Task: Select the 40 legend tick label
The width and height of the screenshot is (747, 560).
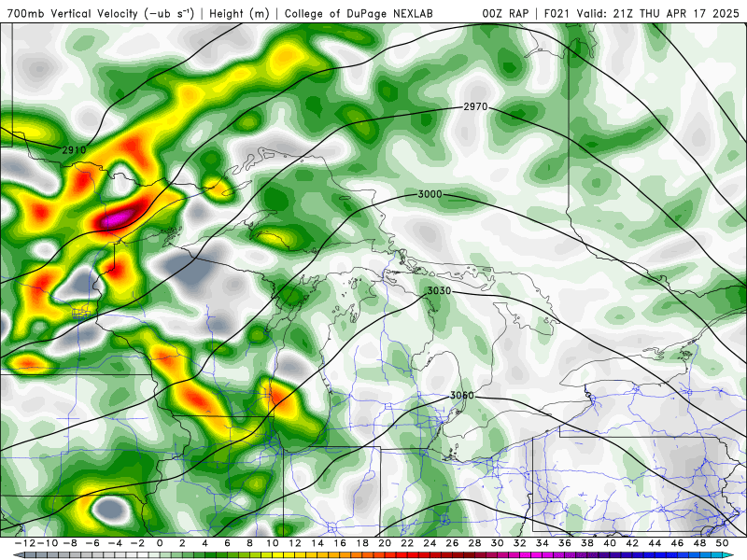Action: 610,543
